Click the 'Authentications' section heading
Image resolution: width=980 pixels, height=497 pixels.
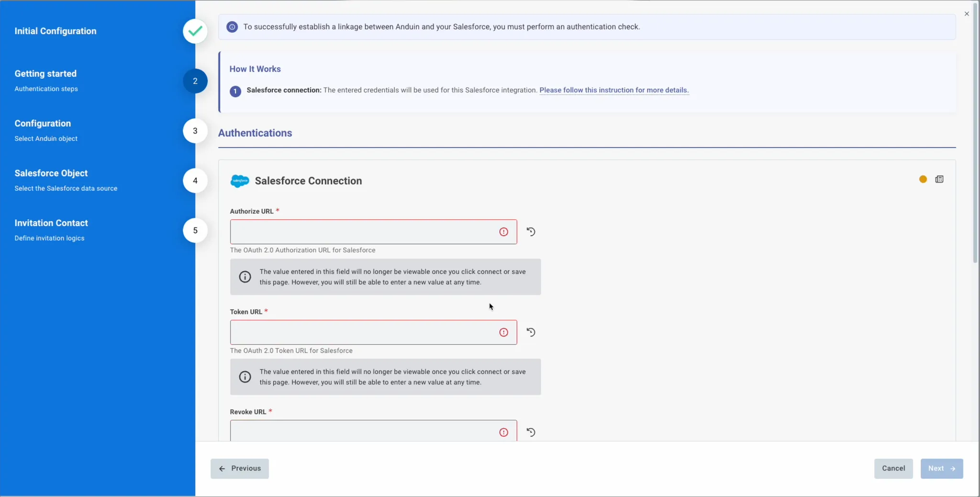pos(255,133)
